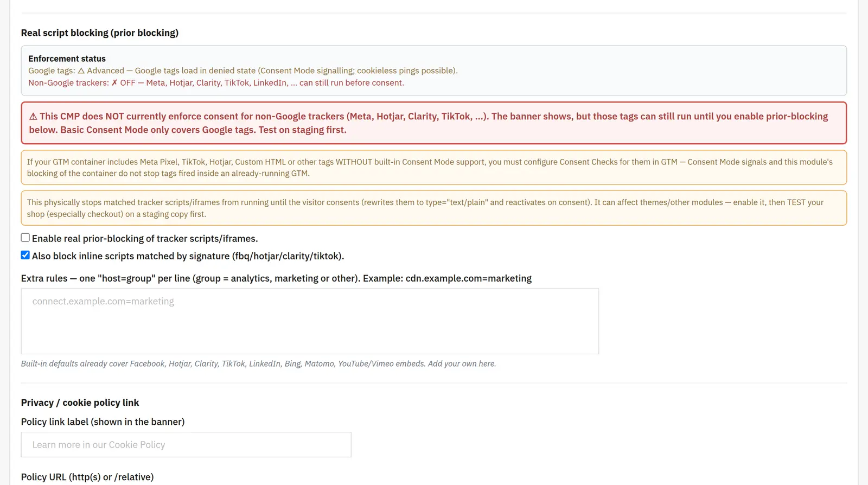Click the Policy link label input field
Viewport: 868px width, 485px height.
(186, 444)
